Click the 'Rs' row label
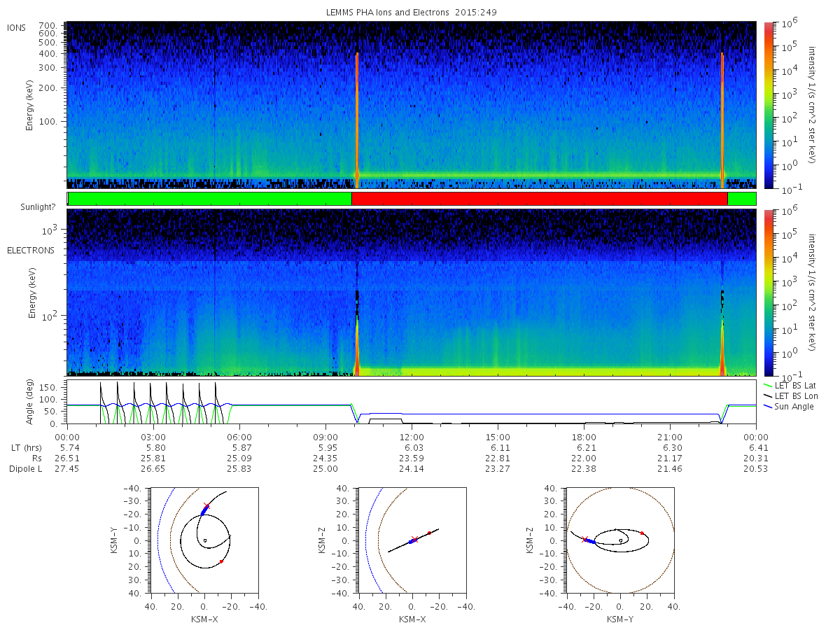Screen dimensions: 840x630 coord(36,458)
